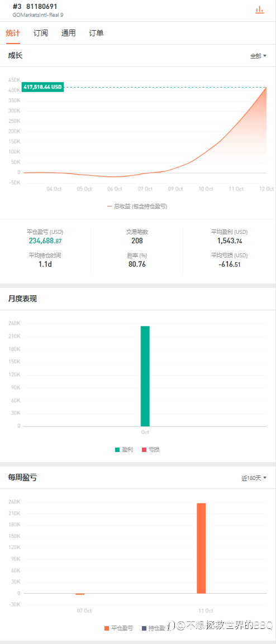Image resolution: width=276 pixels, height=644 pixels.
Task: Click the average loss -616.51
Action: [x=230, y=264]
